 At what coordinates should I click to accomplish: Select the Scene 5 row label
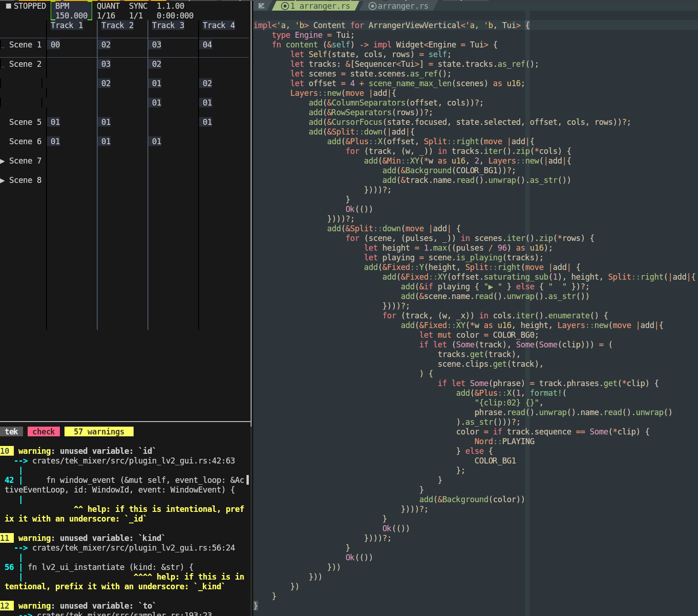[25, 122]
